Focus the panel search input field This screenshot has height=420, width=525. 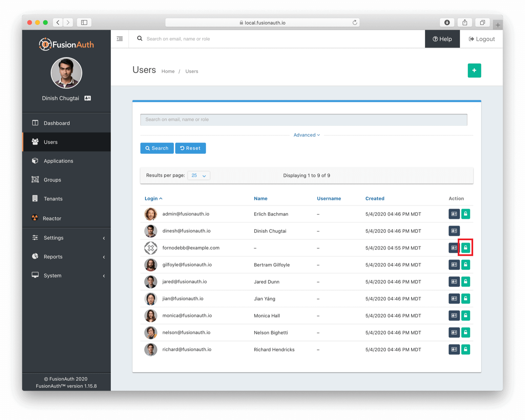[304, 120]
